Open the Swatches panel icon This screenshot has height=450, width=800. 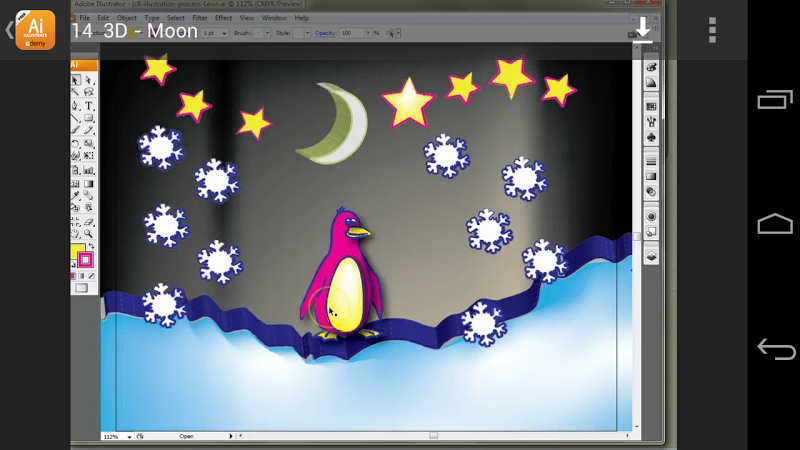651,107
